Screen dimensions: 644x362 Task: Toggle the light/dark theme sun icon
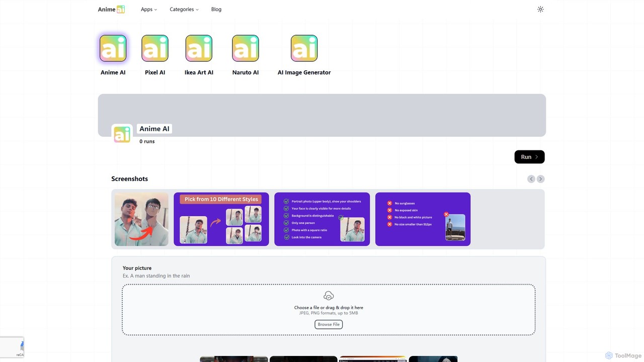(540, 9)
